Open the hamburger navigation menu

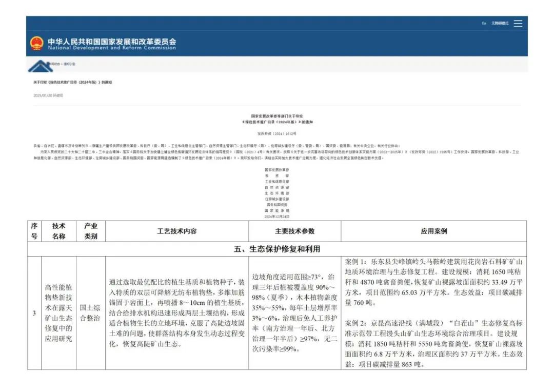[x=517, y=23]
